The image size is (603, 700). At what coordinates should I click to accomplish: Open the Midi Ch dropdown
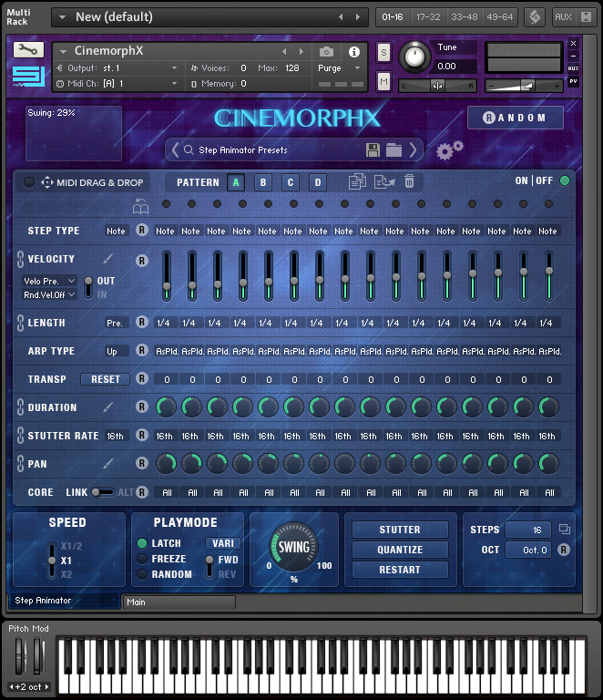(174, 84)
